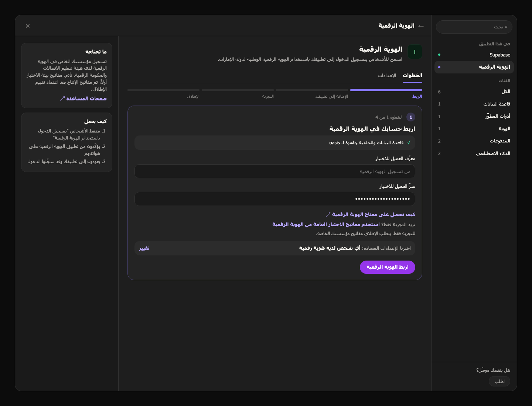The image size is (532, 406).
Task: Click the الإطلاق progress step
Action: pyautogui.click(x=163, y=94)
